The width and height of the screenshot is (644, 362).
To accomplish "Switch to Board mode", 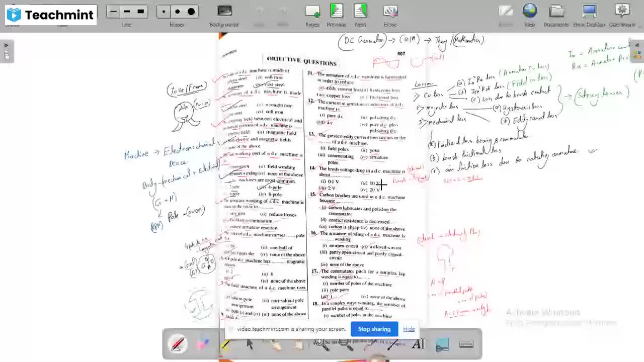I will [506, 16].
